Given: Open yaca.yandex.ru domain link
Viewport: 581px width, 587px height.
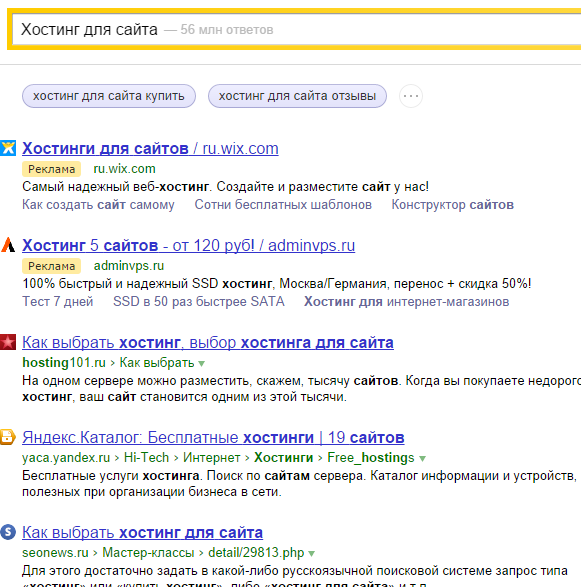Looking at the screenshot, I should 66,457.
